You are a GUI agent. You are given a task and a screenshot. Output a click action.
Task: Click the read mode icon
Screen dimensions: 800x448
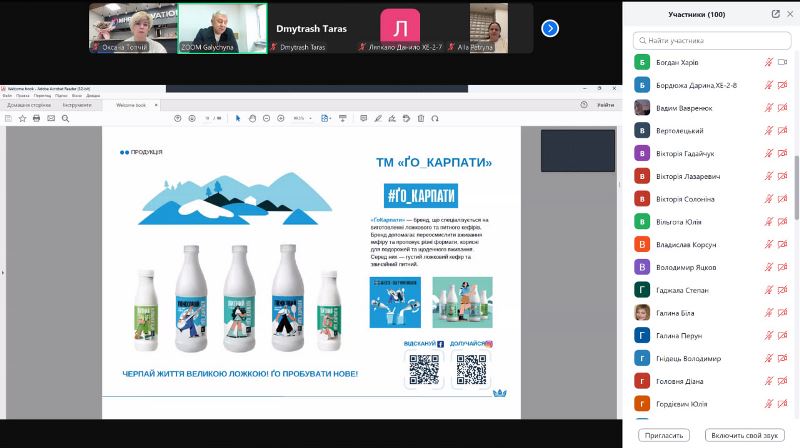(343, 118)
